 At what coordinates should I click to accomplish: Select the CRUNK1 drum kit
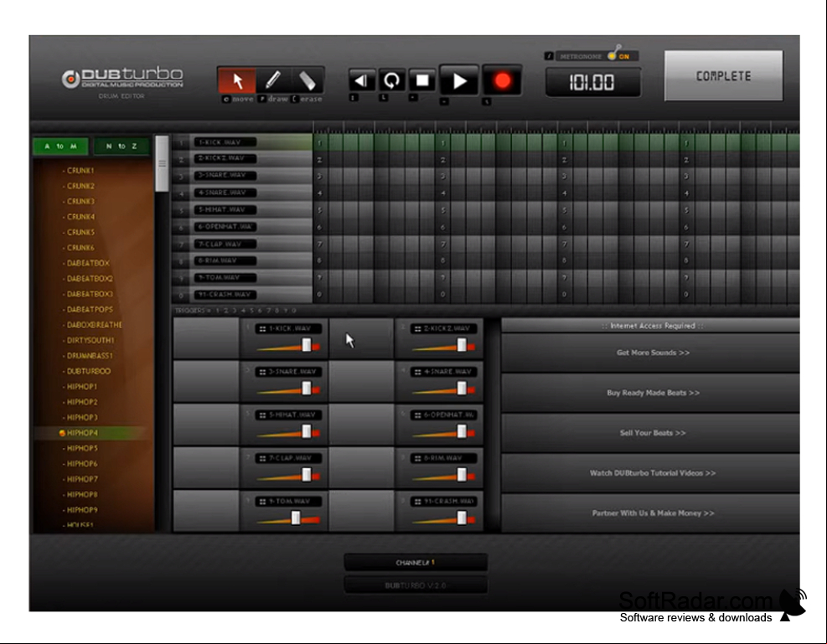(x=80, y=171)
